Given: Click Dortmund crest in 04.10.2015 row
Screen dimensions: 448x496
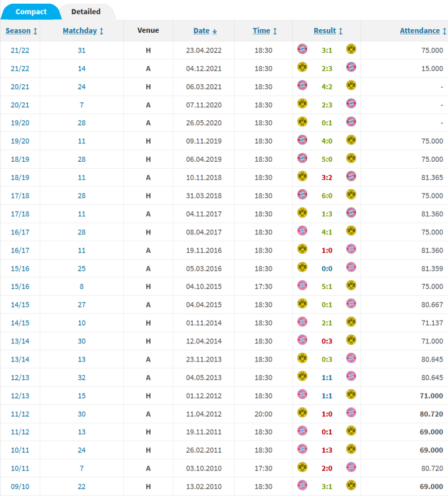Looking at the screenshot, I should tap(351, 285).
